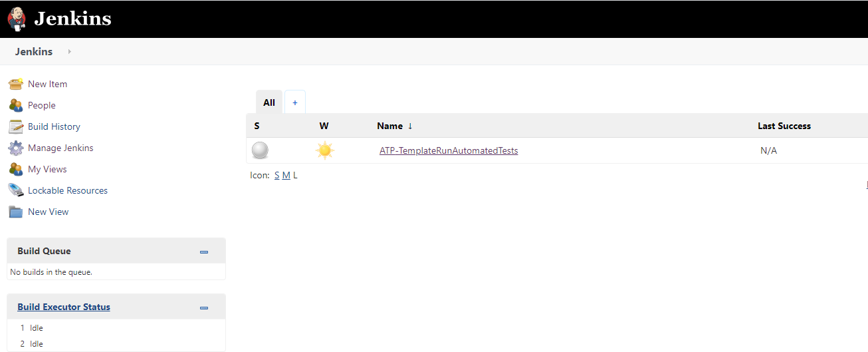The image size is (868, 352).
Task: Click the People icon in sidebar
Action: 16,105
